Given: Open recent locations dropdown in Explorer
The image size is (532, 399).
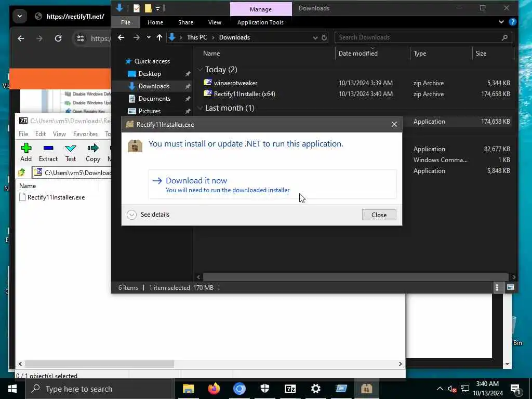Looking at the screenshot, I should 149,37.
